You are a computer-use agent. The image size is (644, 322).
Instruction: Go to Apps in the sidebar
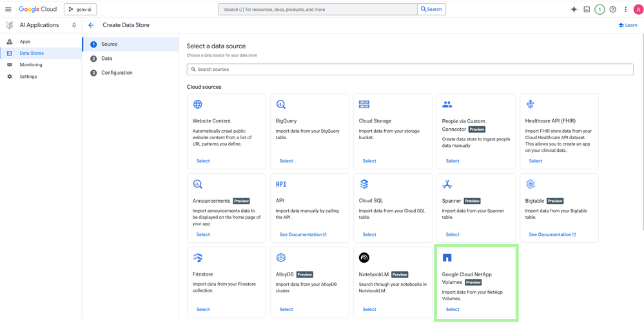[x=24, y=42]
